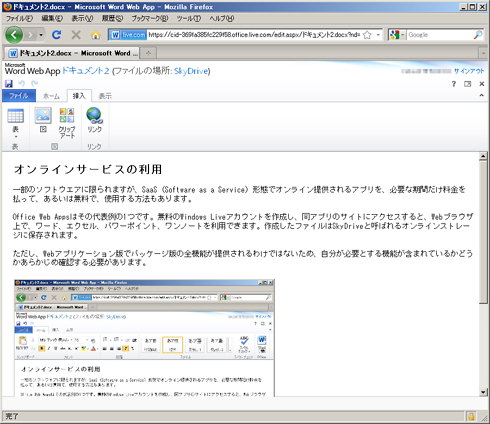Switch to the ホーム ribbon tab
Screen dimensions: 490x424
point(51,96)
